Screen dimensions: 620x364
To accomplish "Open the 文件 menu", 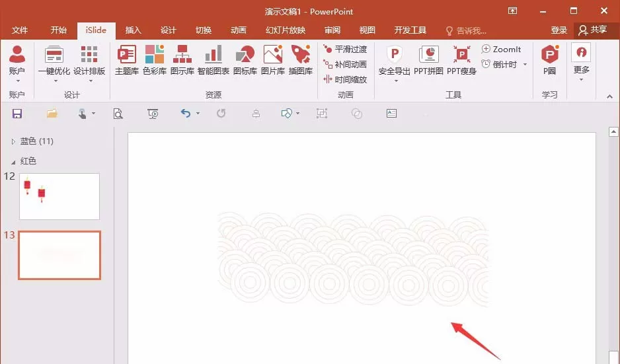I will pyautogui.click(x=20, y=30).
